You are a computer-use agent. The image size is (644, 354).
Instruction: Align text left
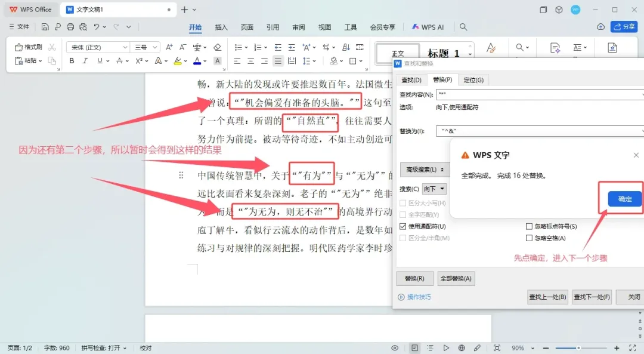[237, 61]
